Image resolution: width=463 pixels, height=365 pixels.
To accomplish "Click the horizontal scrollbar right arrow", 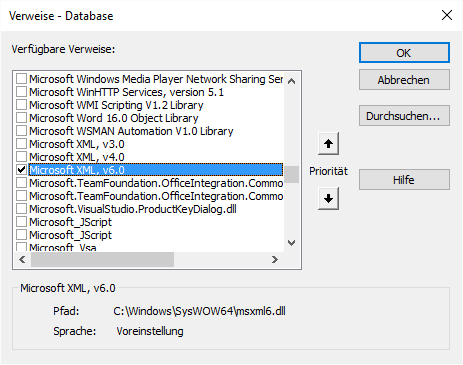I will point(275,259).
